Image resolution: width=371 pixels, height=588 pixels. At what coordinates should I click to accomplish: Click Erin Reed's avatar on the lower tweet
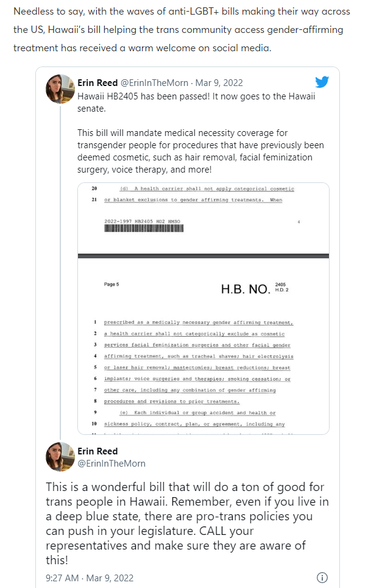[x=60, y=457]
